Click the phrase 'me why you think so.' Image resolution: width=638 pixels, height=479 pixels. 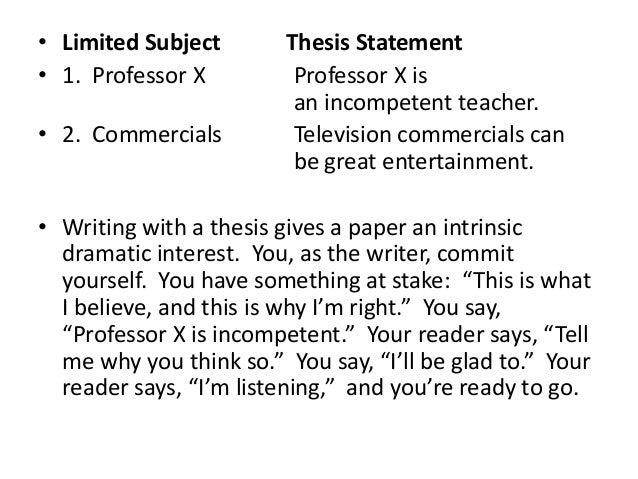[173, 362]
